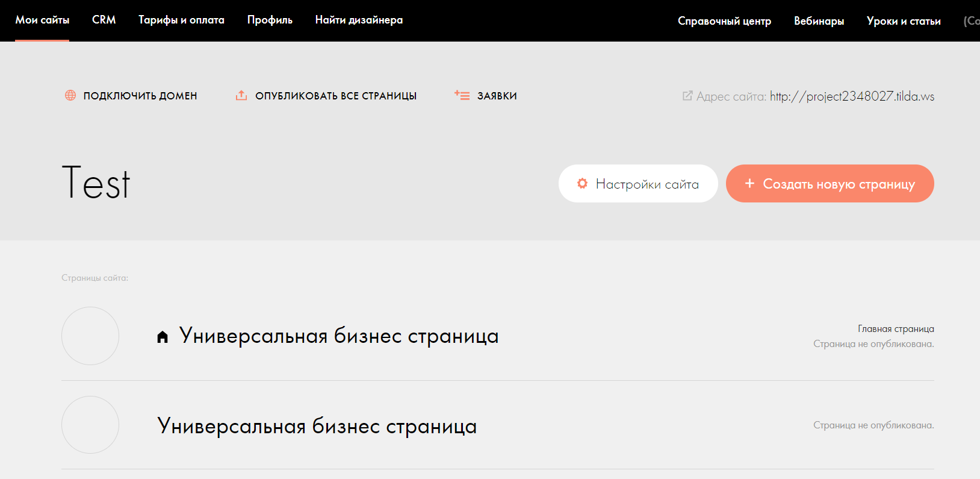
Task: Click the round thumbnail of the main page
Action: coord(90,336)
